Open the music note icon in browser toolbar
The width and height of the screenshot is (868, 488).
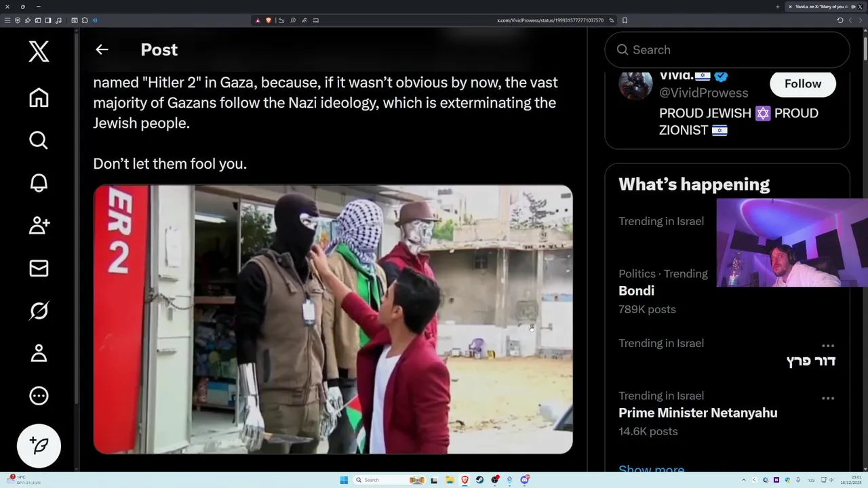coord(58,20)
